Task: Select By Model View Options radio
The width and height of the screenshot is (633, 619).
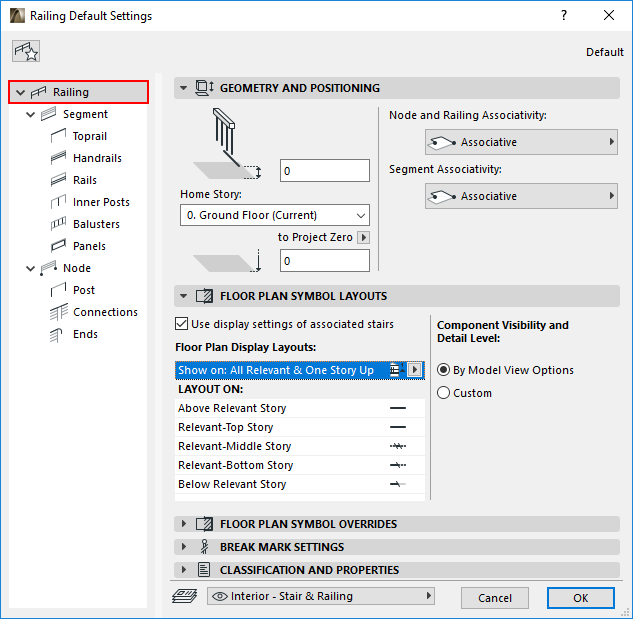Action: [x=444, y=370]
